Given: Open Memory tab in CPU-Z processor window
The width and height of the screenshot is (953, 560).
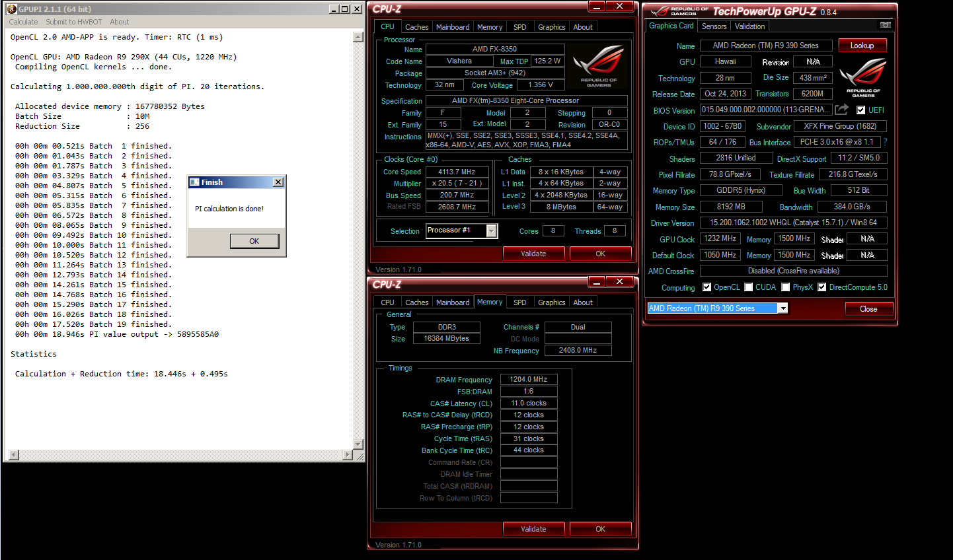Looking at the screenshot, I should coord(490,27).
